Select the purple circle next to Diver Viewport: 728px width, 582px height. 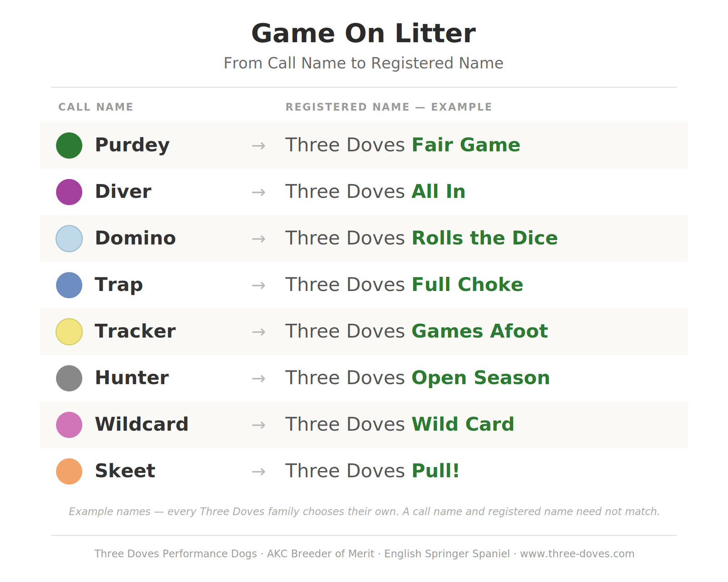(x=69, y=192)
